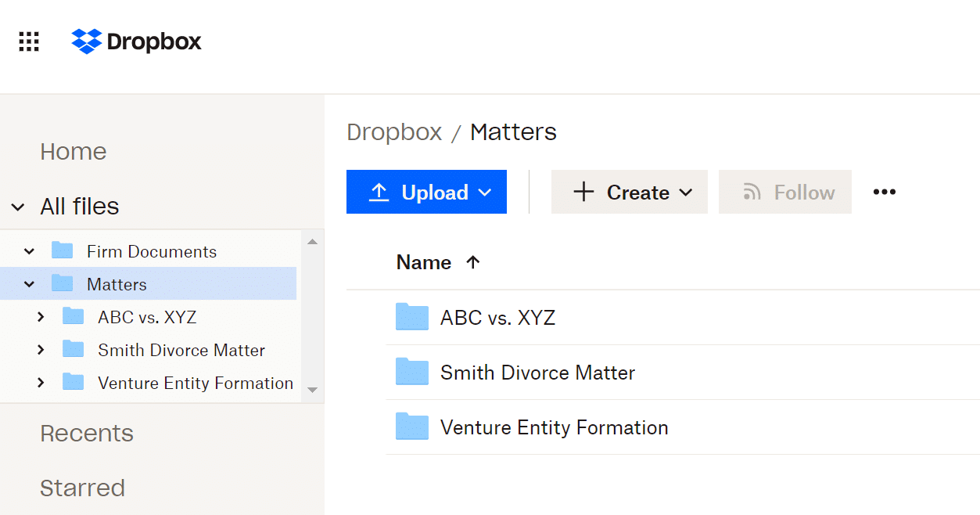Click the Matters folder icon in sidebar
This screenshot has height=515, width=980.
[63, 283]
